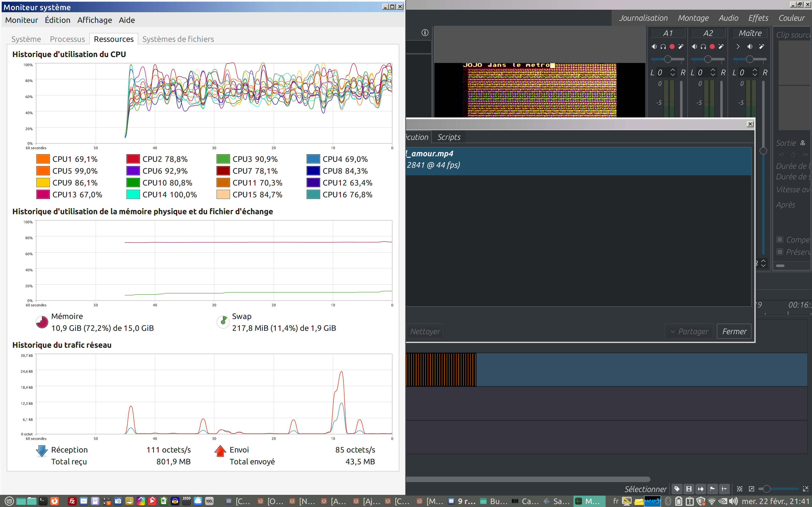812x507 pixels.
Task: Mute the A1 audio track
Action: tap(654, 47)
